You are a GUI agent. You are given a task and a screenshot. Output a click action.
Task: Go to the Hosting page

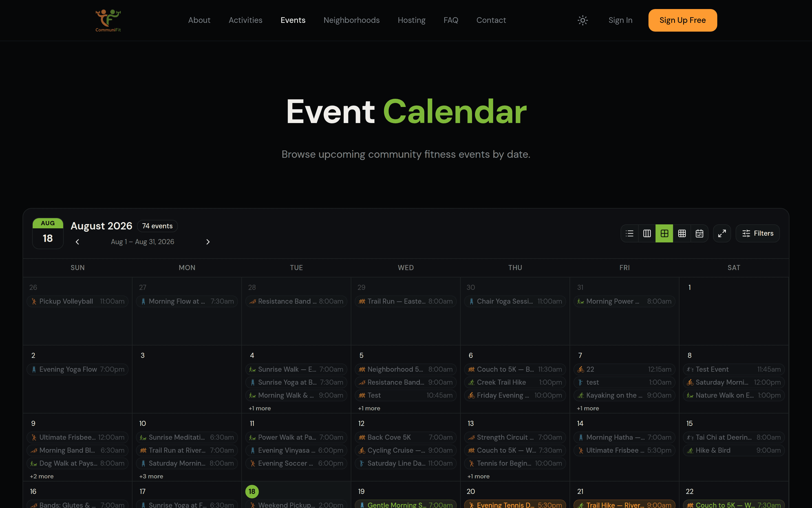[x=412, y=20]
